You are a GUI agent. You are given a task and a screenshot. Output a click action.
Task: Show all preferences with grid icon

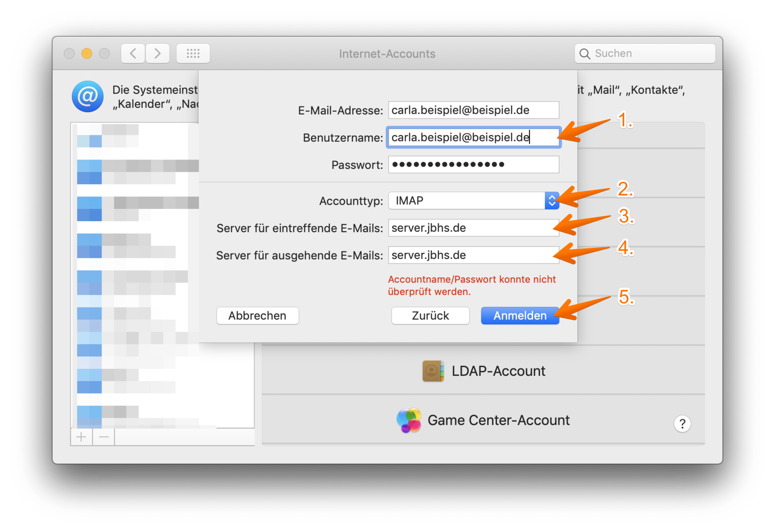(193, 53)
